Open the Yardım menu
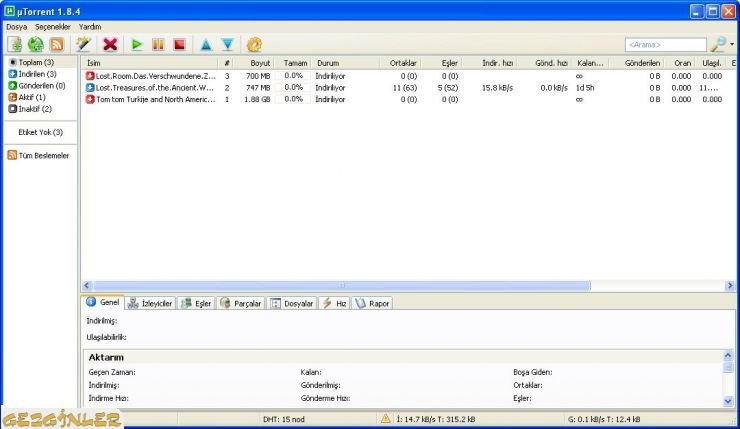Screen dimensions: 740x429 [x=90, y=27]
